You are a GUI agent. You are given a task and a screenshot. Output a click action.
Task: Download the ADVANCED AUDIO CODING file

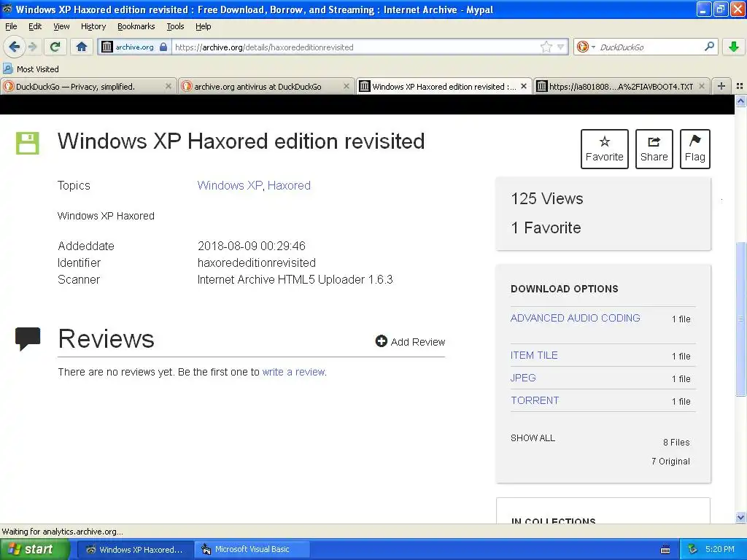(x=575, y=318)
